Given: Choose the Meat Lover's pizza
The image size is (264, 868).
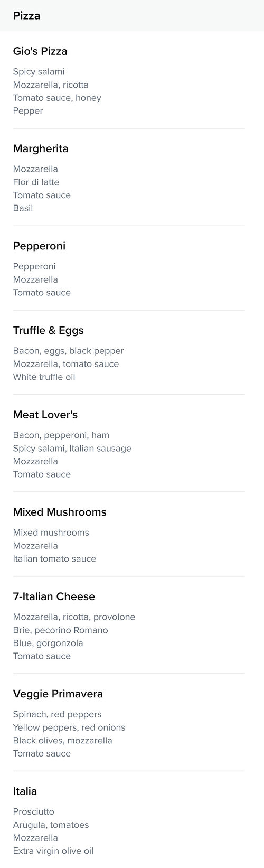Looking at the screenshot, I should pos(45,415).
